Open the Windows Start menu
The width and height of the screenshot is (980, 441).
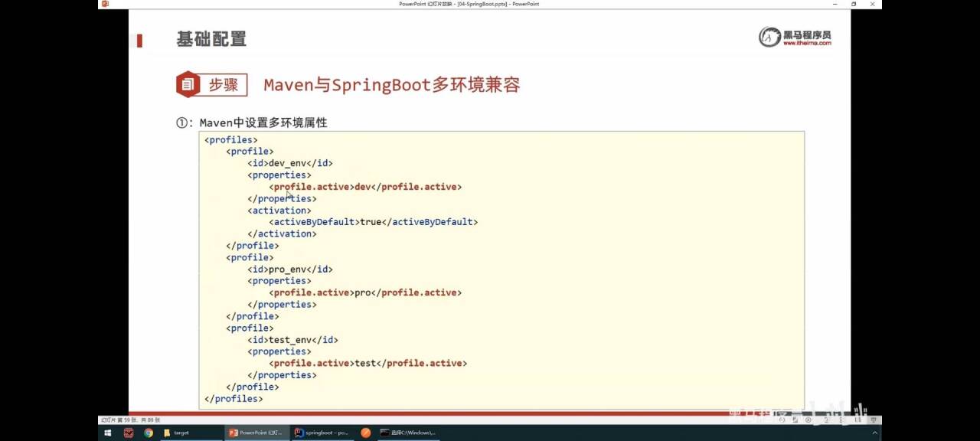[109, 433]
